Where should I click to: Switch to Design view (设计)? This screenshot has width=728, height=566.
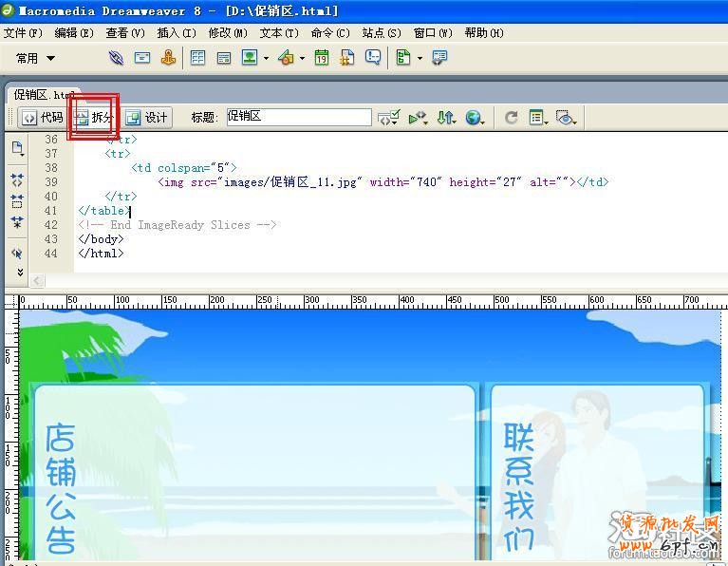[x=146, y=118]
